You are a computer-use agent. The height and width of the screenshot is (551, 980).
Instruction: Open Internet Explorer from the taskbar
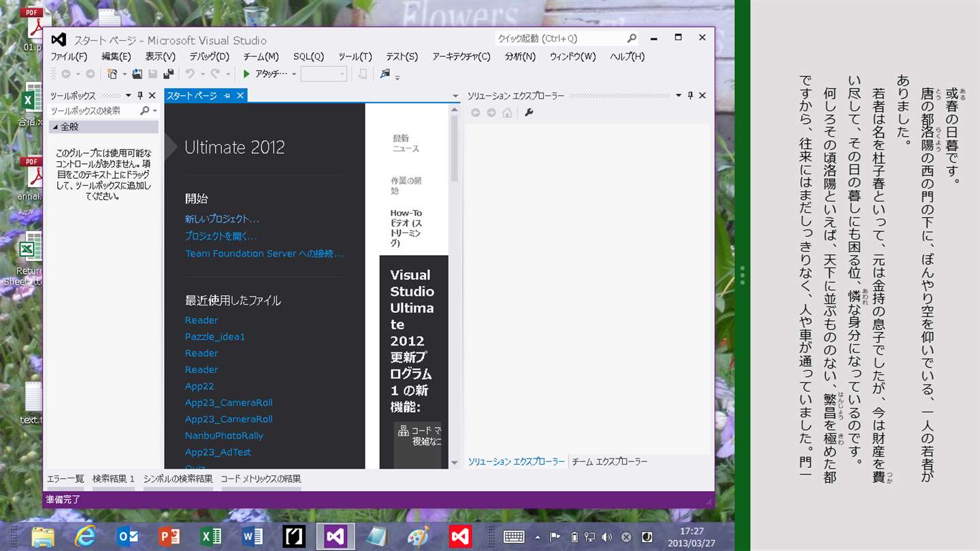(85, 537)
